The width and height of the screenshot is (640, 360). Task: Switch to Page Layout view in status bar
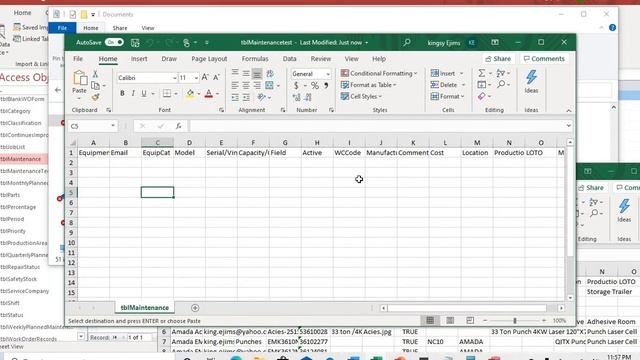coord(450,321)
